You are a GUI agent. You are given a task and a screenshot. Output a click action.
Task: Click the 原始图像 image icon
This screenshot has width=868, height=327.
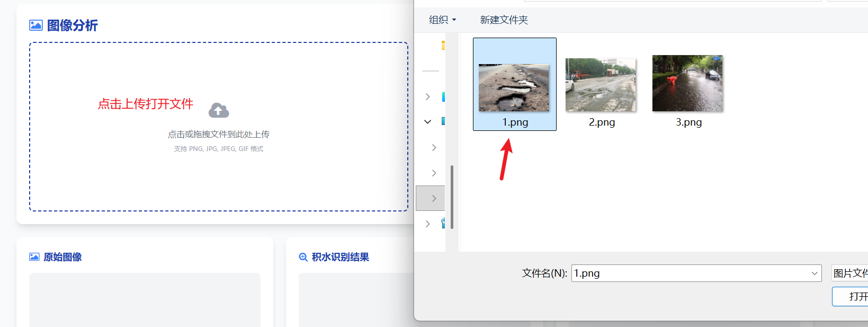[34, 257]
